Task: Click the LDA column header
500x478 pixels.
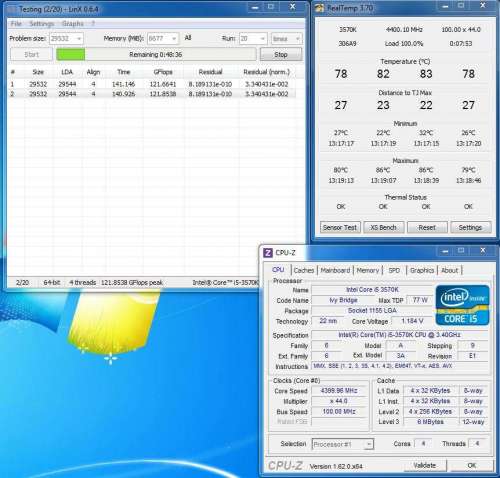Action: click(67, 72)
